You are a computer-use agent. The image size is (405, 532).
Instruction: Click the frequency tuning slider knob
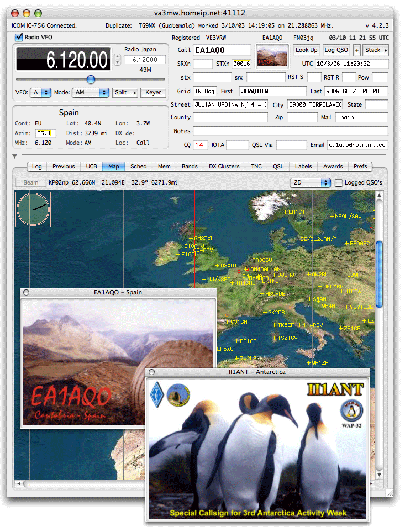(x=91, y=80)
